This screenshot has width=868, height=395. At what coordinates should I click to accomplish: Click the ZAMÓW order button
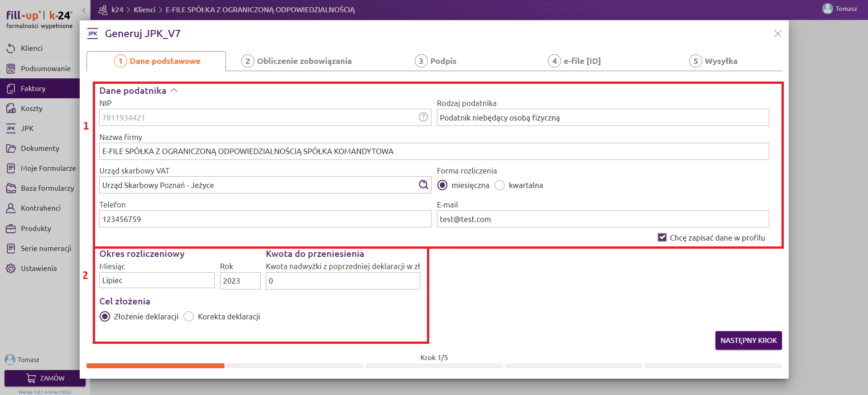tap(45, 378)
